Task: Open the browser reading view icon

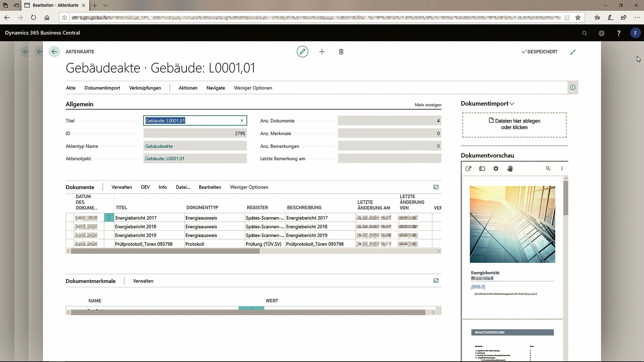Action: pos(567,18)
